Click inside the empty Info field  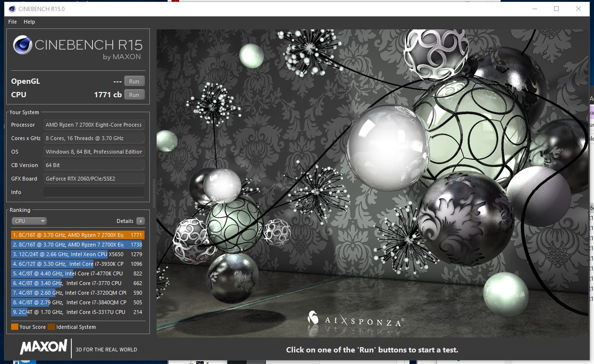click(93, 192)
